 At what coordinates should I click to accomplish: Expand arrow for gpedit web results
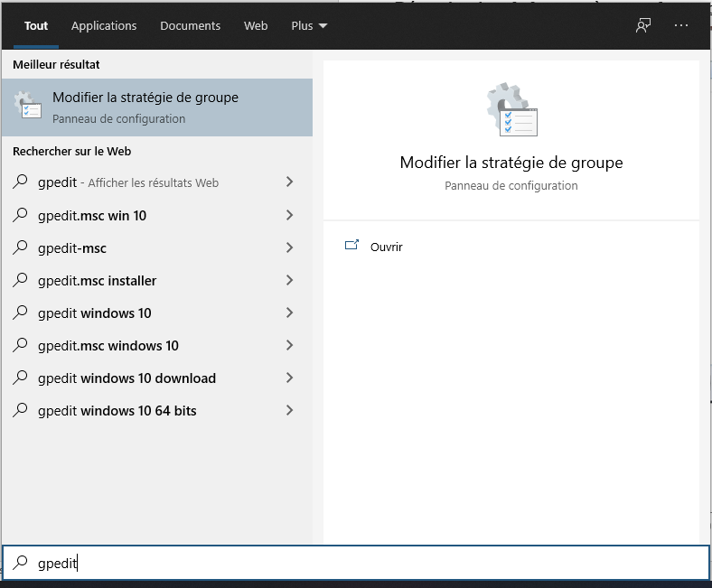pyautogui.click(x=290, y=182)
